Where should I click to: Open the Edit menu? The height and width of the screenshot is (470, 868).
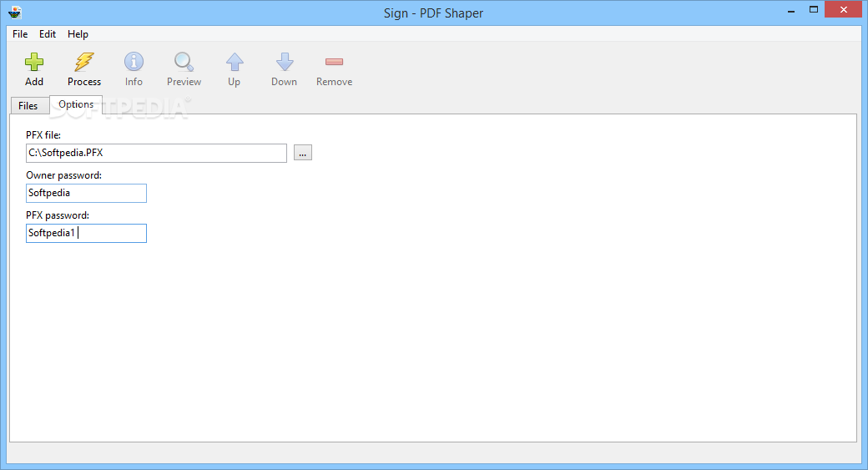(x=47, y=33)
